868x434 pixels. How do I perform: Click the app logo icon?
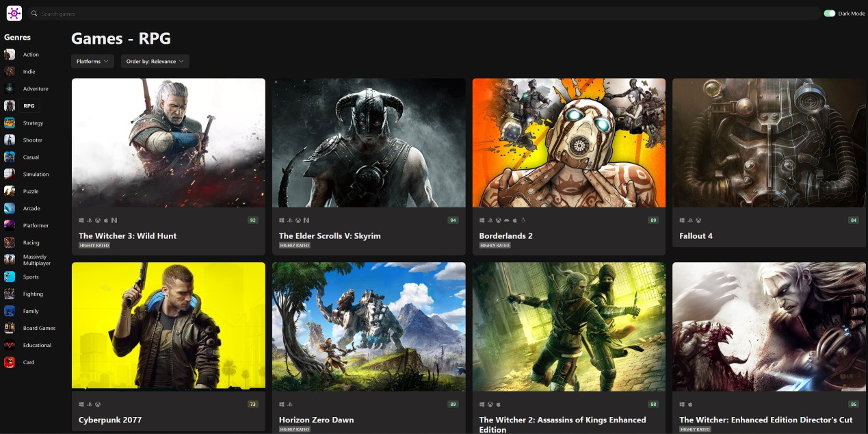coord(14,13)
